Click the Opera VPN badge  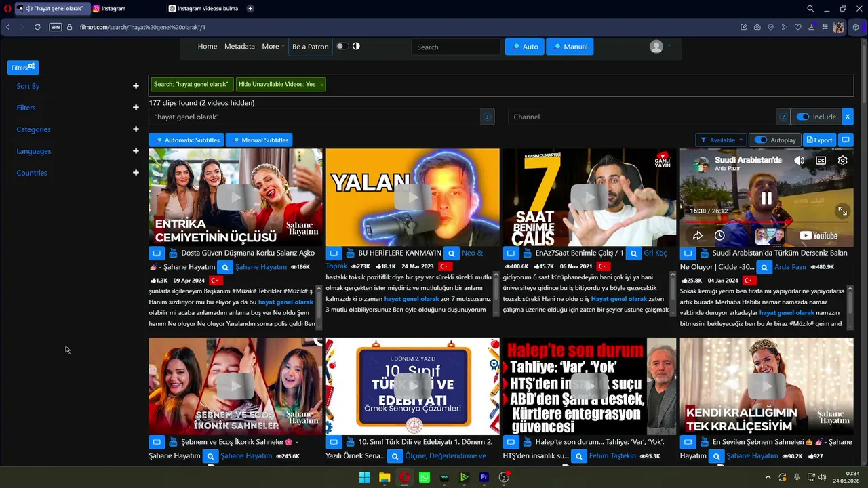coord(56,27)
